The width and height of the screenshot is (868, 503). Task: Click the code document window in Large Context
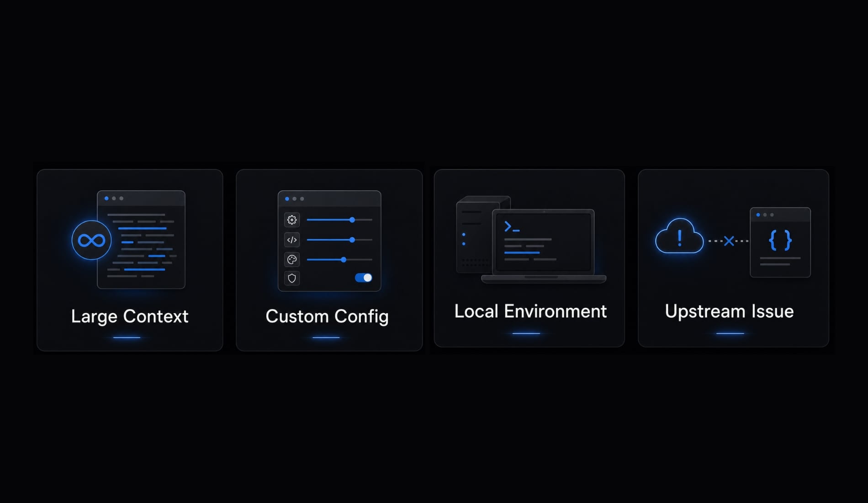pyautogui.click(x=141, y=240)
